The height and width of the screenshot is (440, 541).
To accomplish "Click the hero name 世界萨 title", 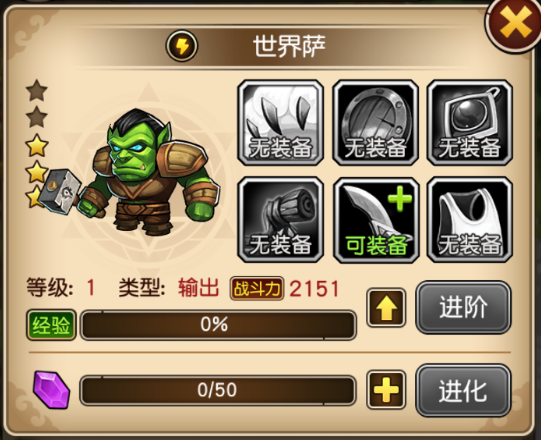I will (x=289, y=46).
